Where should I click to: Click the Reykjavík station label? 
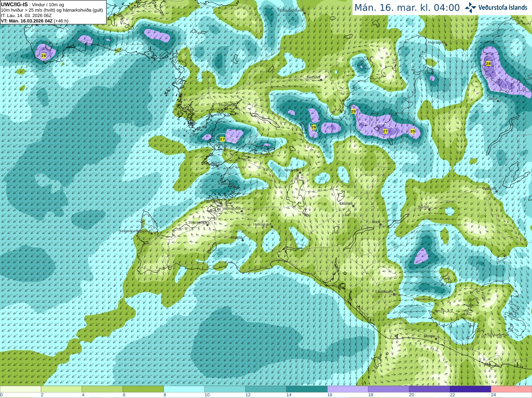point(212,201)
